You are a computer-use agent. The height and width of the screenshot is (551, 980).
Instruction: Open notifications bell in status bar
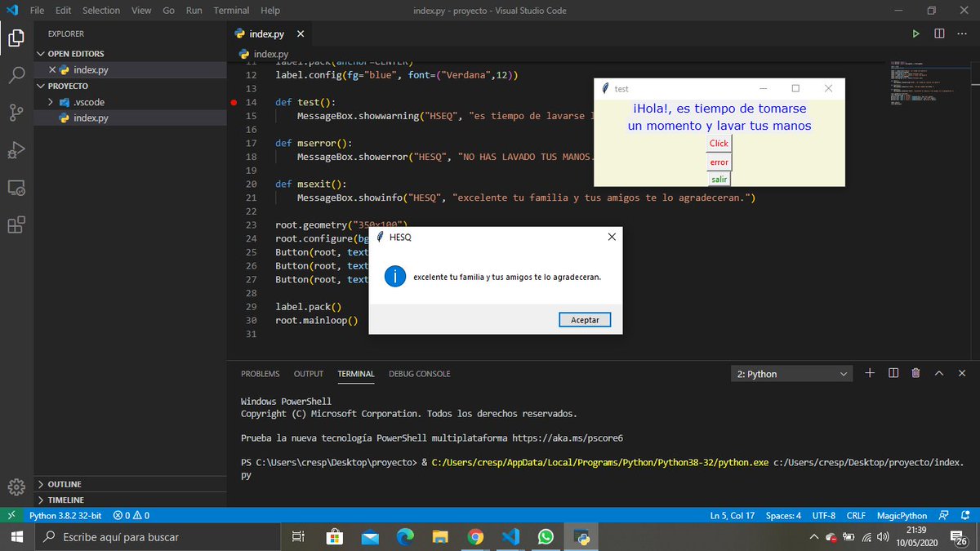[x=964, y=516]
